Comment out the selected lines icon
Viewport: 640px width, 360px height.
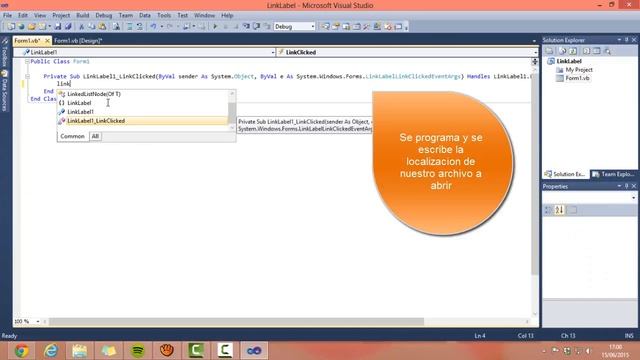(130, 27)
